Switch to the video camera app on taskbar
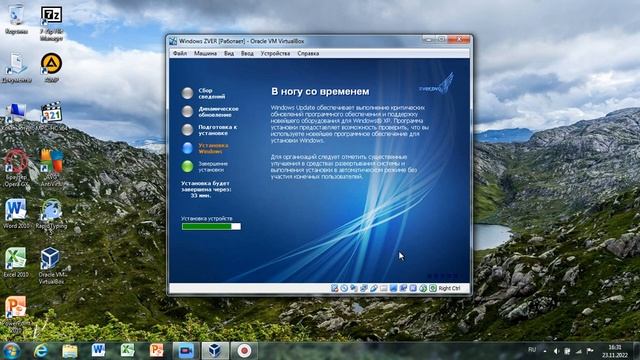Viewport: 640px width, 360px height. pyautogui.click(x=186, y=351)
